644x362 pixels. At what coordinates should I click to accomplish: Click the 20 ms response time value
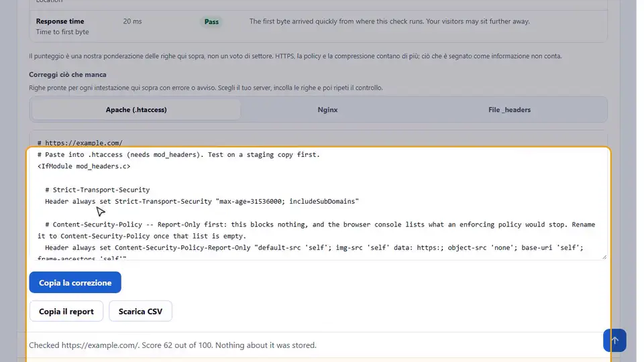132,21
